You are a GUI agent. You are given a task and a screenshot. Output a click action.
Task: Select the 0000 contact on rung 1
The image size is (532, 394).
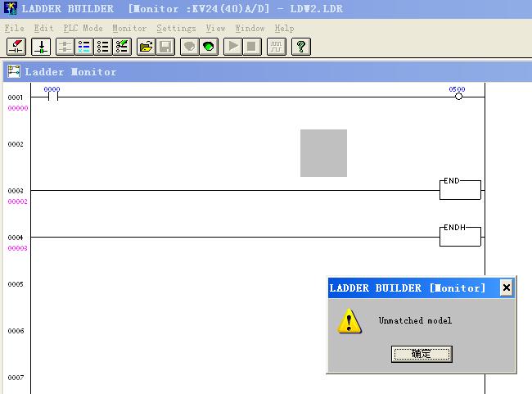[x=52, y=97]
